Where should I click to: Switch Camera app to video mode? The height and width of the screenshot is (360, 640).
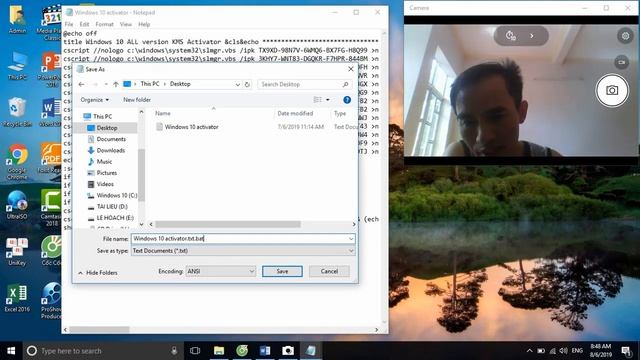(x=621, y=62)
